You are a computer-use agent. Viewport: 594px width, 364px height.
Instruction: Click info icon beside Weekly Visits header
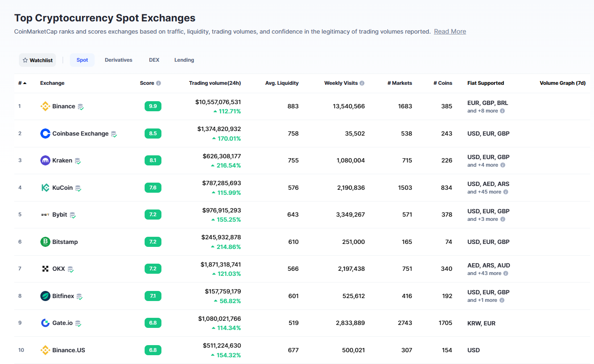click(x=362, y=83)
